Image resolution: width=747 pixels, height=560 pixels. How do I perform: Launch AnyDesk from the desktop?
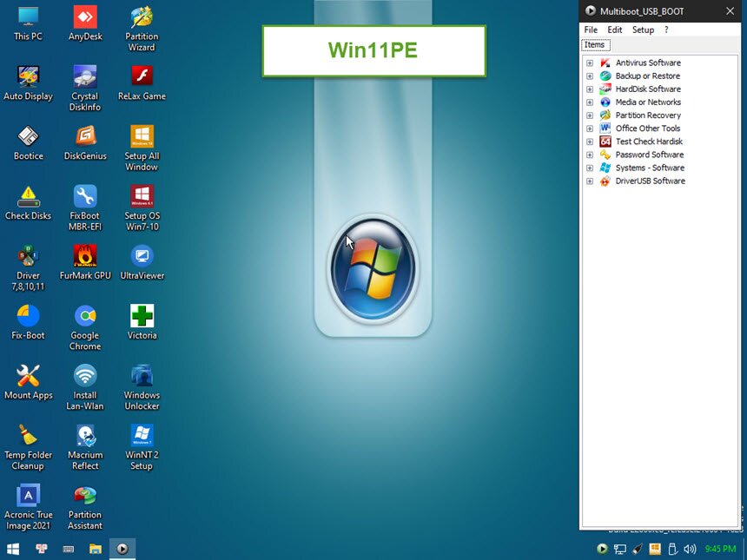85,23
